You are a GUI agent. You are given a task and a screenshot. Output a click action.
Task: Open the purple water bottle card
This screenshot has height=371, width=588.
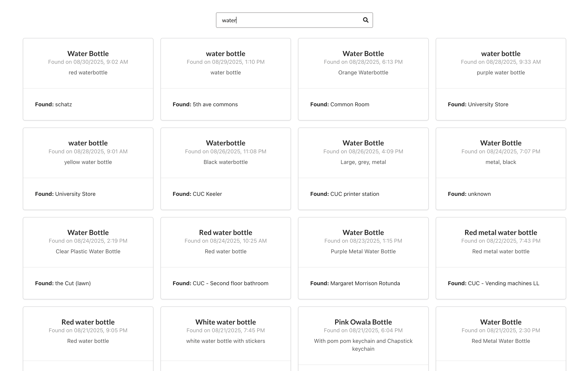point(501,79)
